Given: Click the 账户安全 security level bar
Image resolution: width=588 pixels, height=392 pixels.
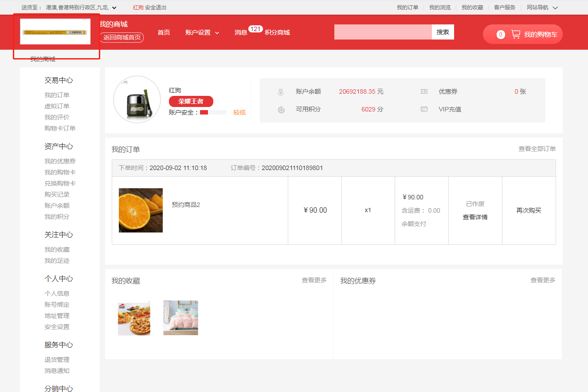Looking at the screenshot, I should point(213,112).
